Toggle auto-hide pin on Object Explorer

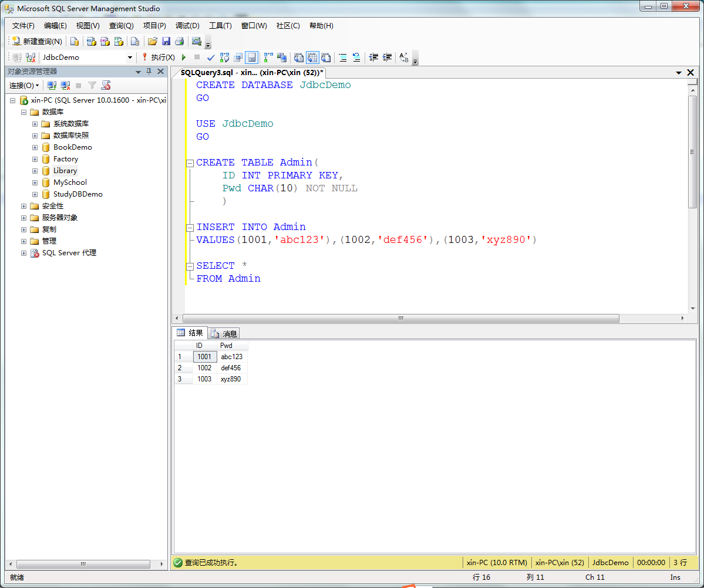[149, 72]
